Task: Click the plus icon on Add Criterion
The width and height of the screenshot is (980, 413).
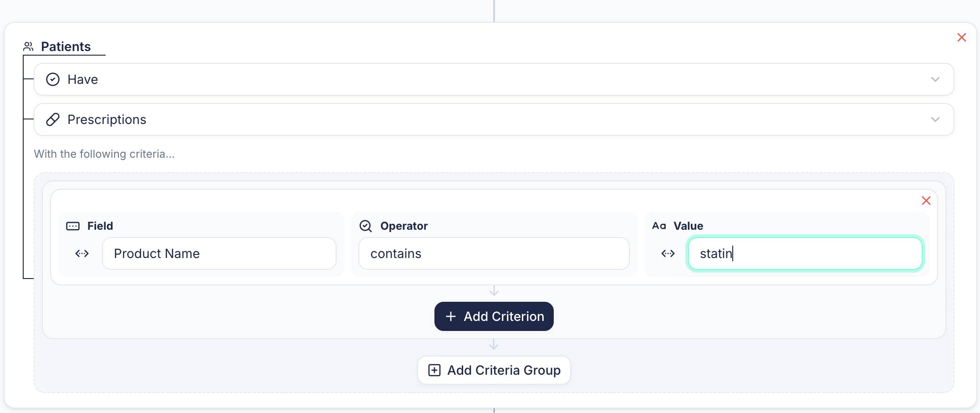Action: [451, 316]
